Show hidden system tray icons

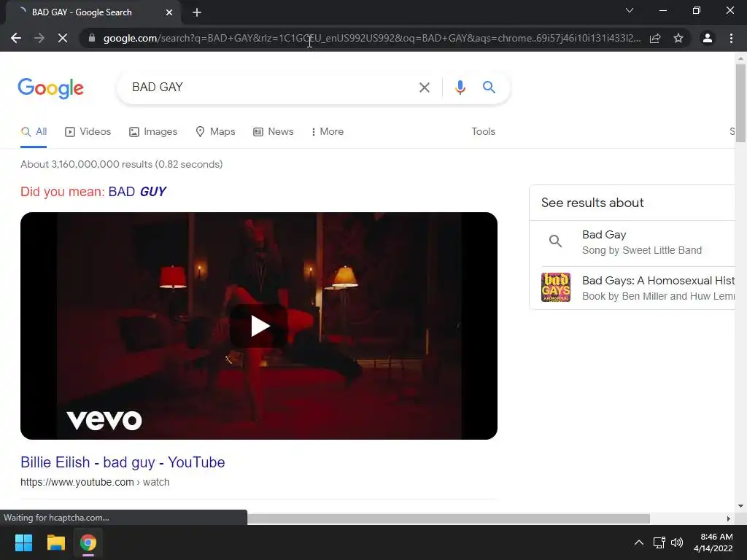coord(639,542)
